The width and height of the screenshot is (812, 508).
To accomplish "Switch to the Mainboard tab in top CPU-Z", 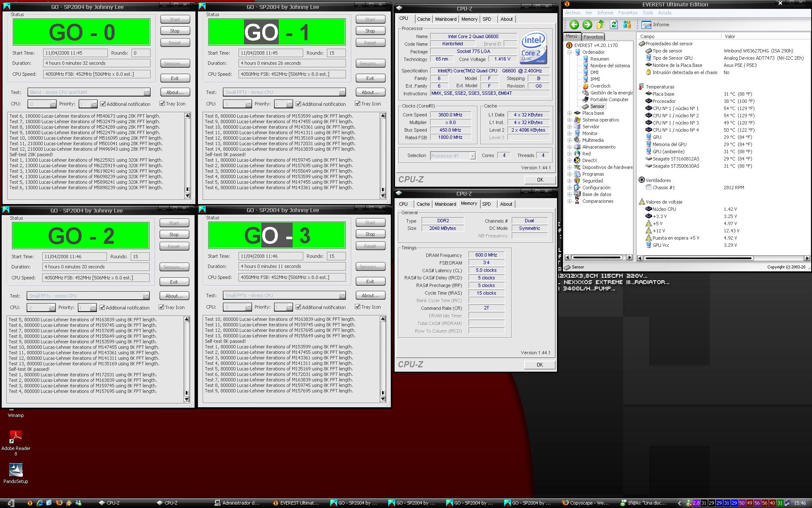I will [446, 19].
